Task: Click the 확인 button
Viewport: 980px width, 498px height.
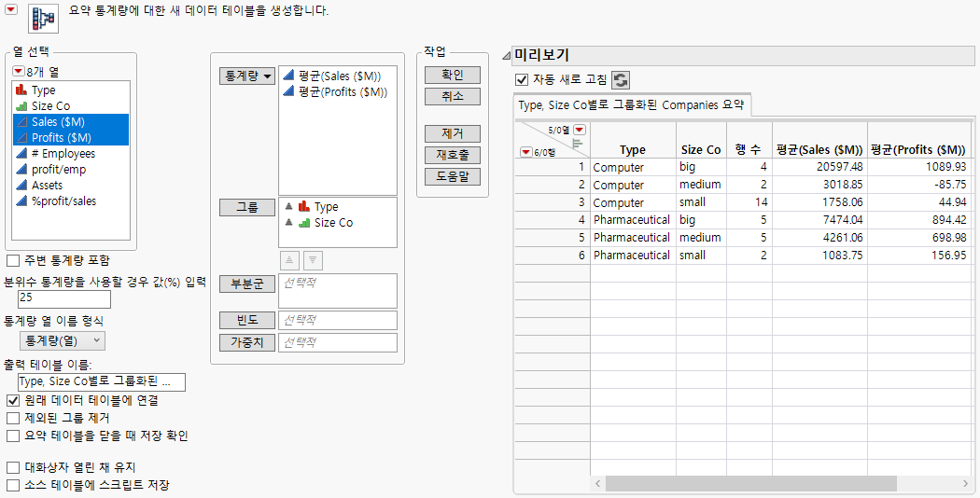Action: pyautogui.click(x=453, y=75)
